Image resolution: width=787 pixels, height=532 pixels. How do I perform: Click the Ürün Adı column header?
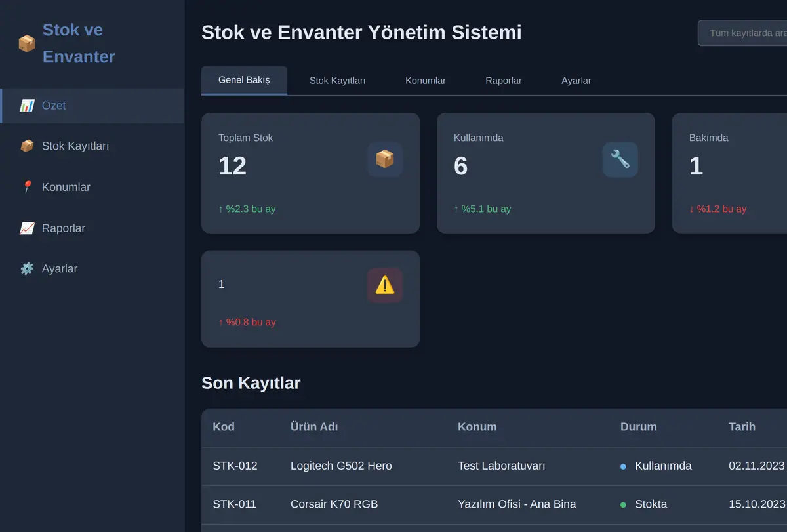(314, 427)
